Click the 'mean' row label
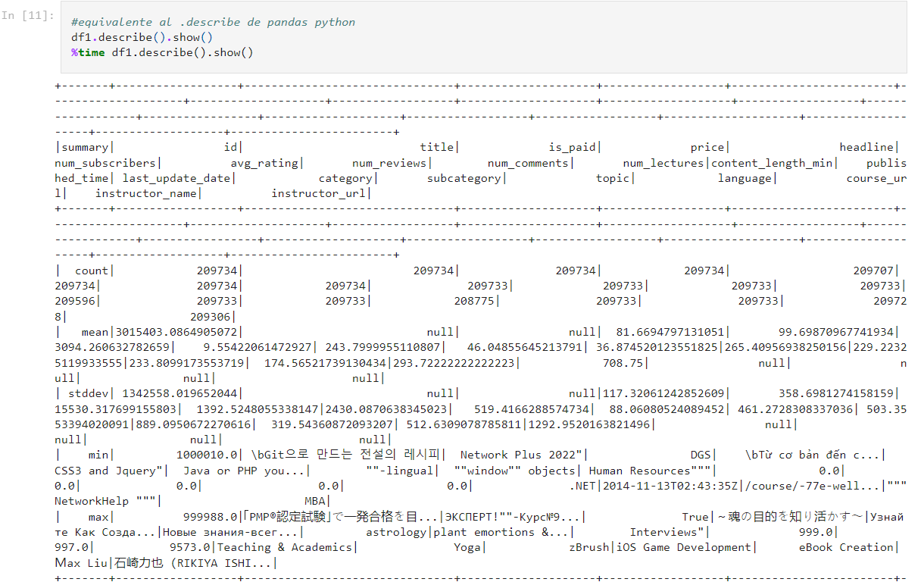 [95, 332]
